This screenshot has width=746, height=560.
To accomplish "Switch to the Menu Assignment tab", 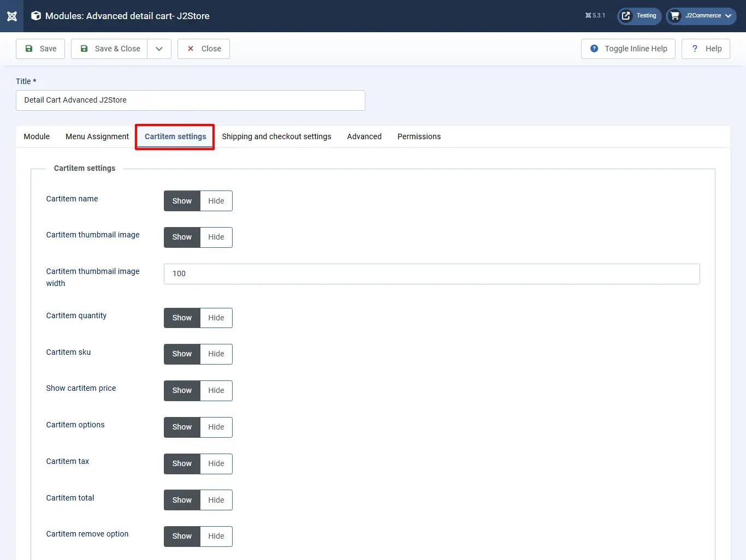I will tap(97, 136).
